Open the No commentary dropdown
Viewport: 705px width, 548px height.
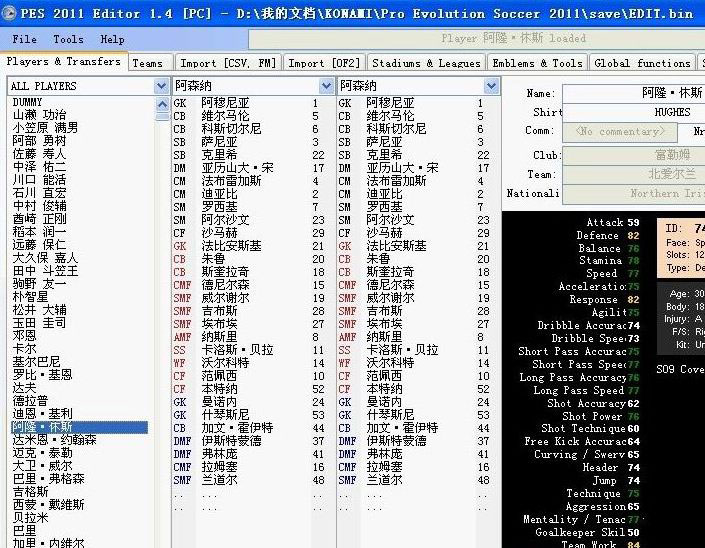(x=620, y=132)
